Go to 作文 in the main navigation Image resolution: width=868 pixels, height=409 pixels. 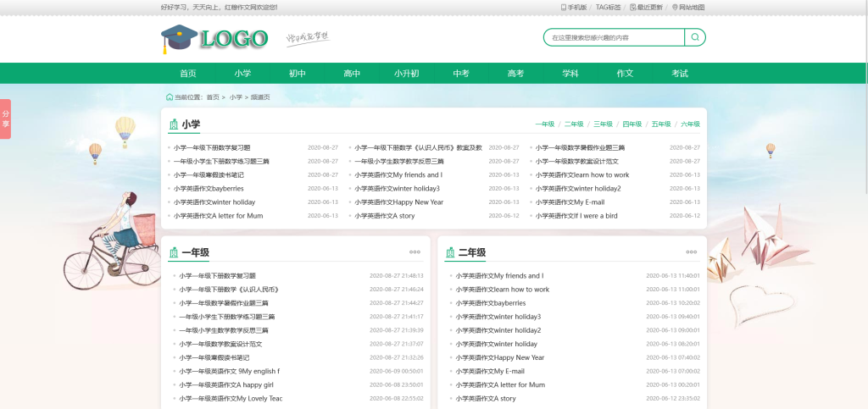pos(625,74)
